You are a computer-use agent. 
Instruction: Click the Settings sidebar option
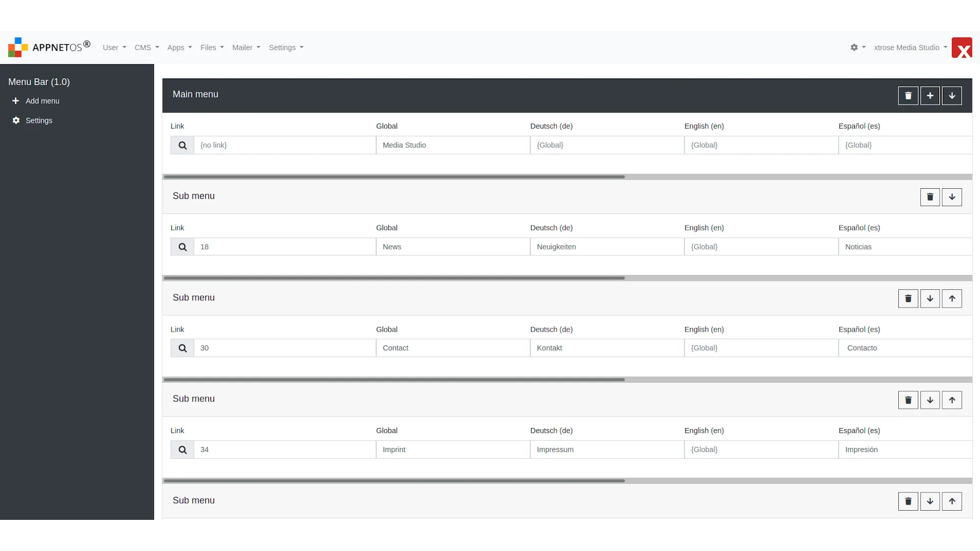pos(38,120)
